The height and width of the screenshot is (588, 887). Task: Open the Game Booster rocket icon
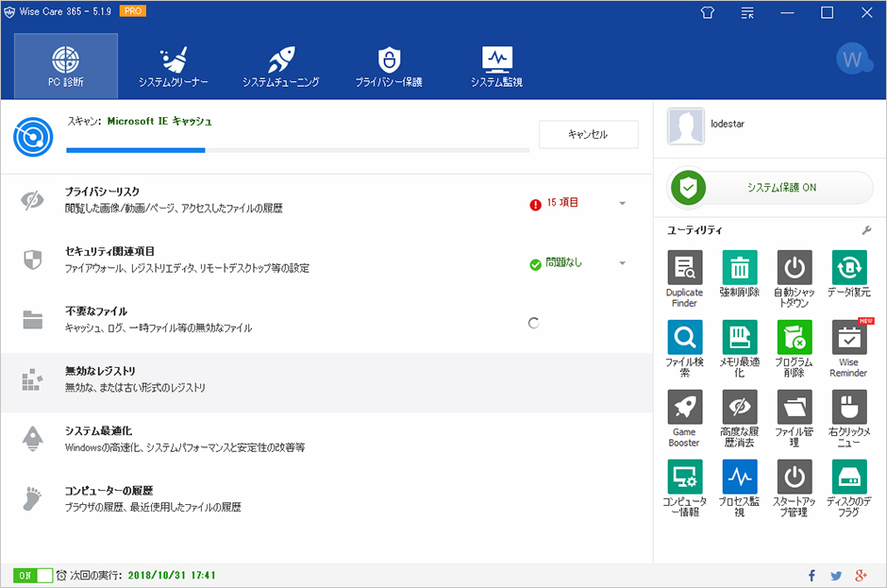pos(684,408)
